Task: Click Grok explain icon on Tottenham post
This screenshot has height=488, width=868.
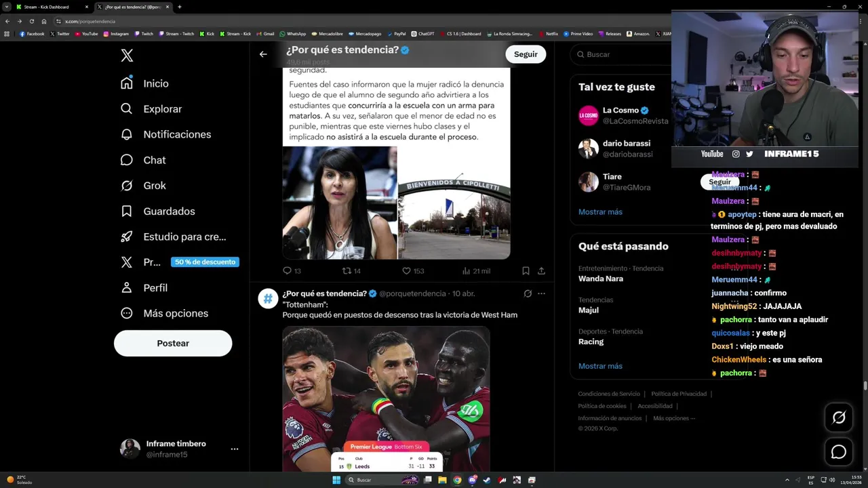Action: tap(528, 293)
